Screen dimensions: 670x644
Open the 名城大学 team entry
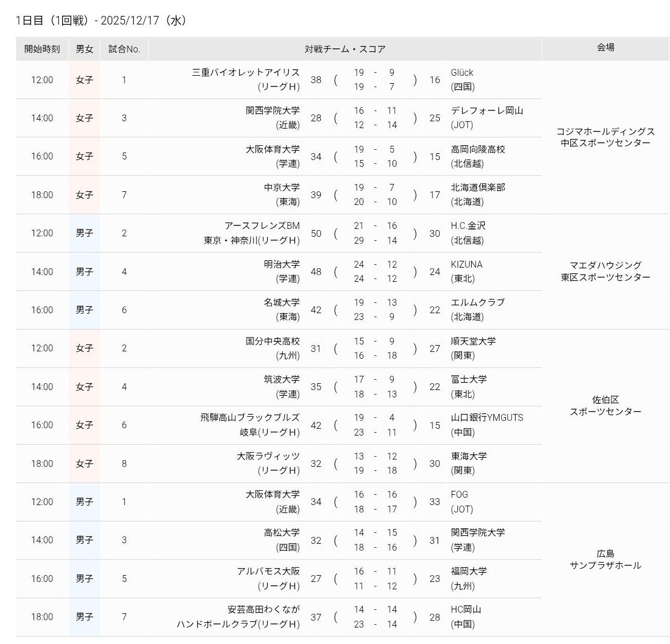coord(281,302)
